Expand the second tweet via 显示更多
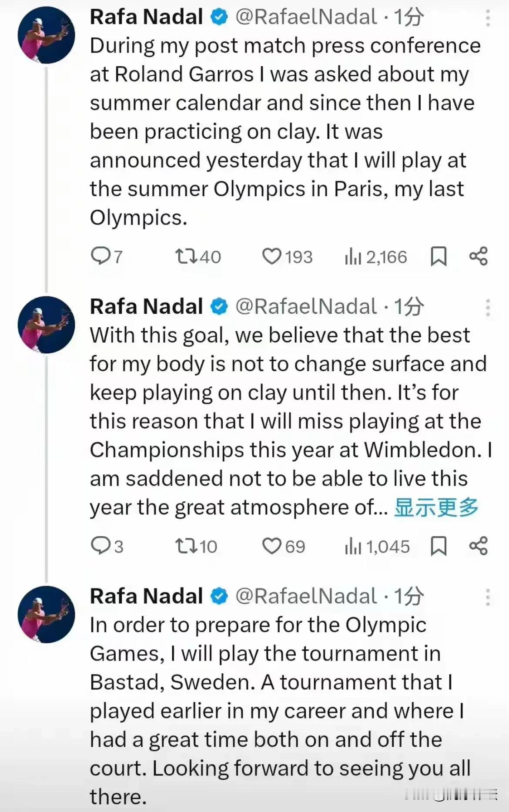Viewport: 509px width, 812px height. coord(436,507)
